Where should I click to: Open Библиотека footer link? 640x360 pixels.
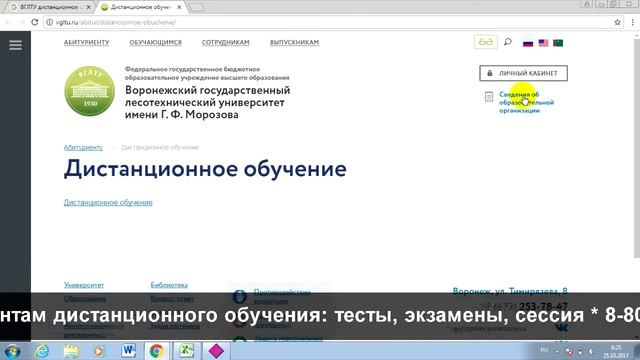click(169, 285)
